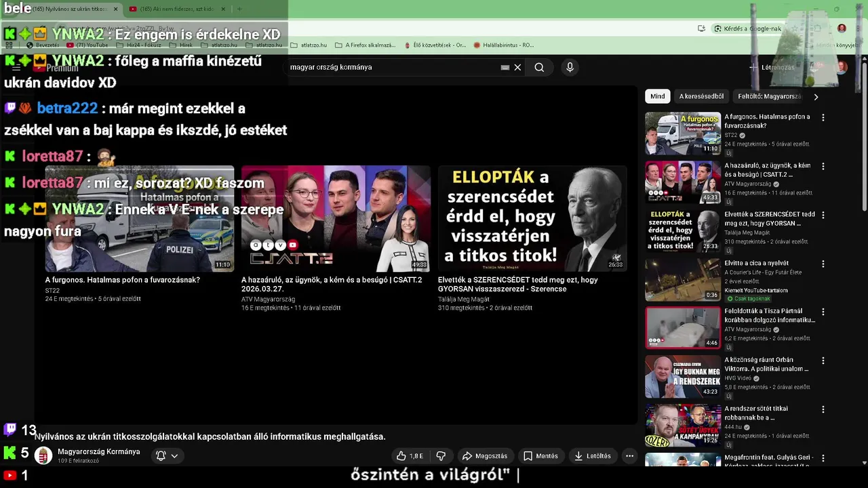The image size is (868, 488).
Task: Click endscreen title A furgonos. Hatalmas pofon a fuvarozásnak?
Action: point(123,280)
